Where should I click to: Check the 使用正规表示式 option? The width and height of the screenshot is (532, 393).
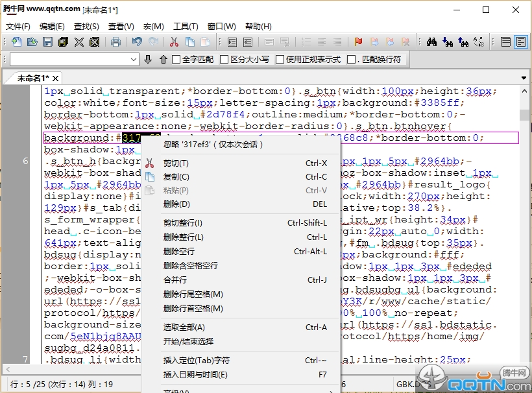tap(280, 59)
